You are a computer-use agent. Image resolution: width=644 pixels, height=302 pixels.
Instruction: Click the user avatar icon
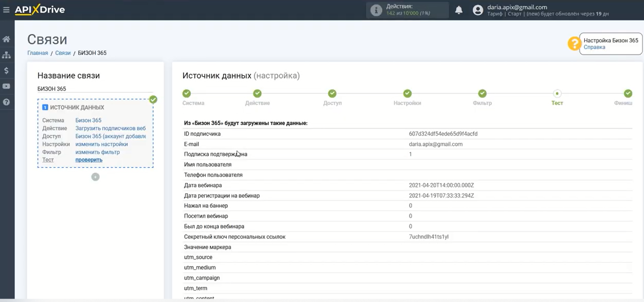point(478,10)
